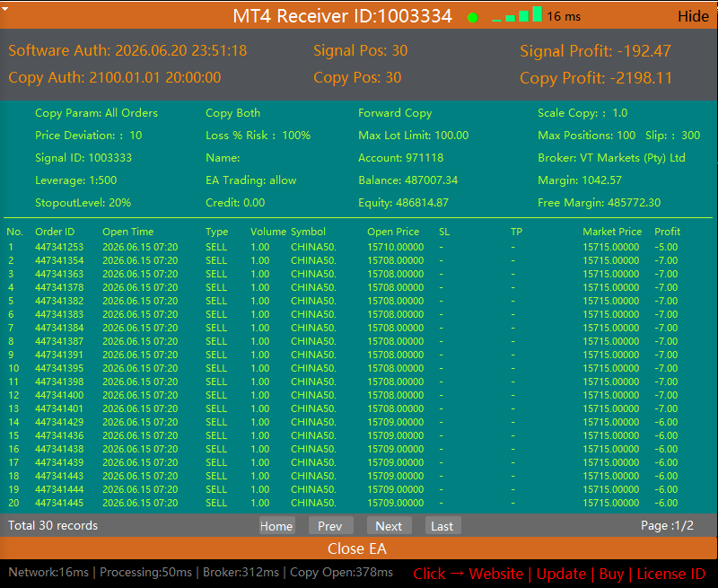Screen dimensions: 718x588
Task: Click the Open Time column header
Action: pos(127,232)
